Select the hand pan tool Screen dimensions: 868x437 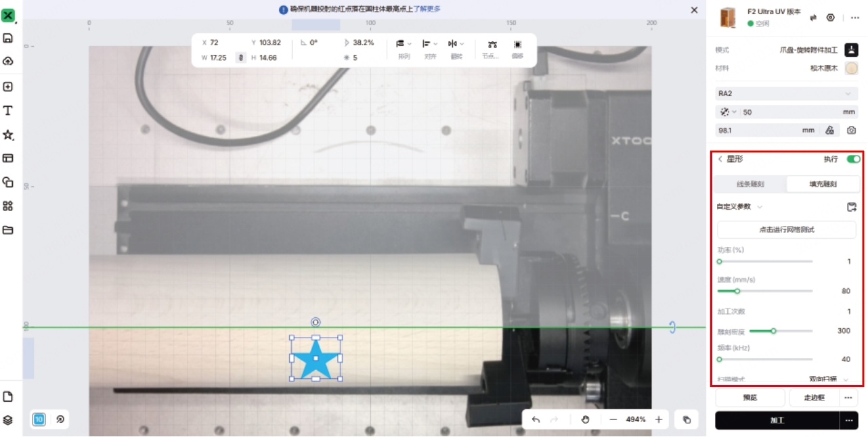point(586,419)
